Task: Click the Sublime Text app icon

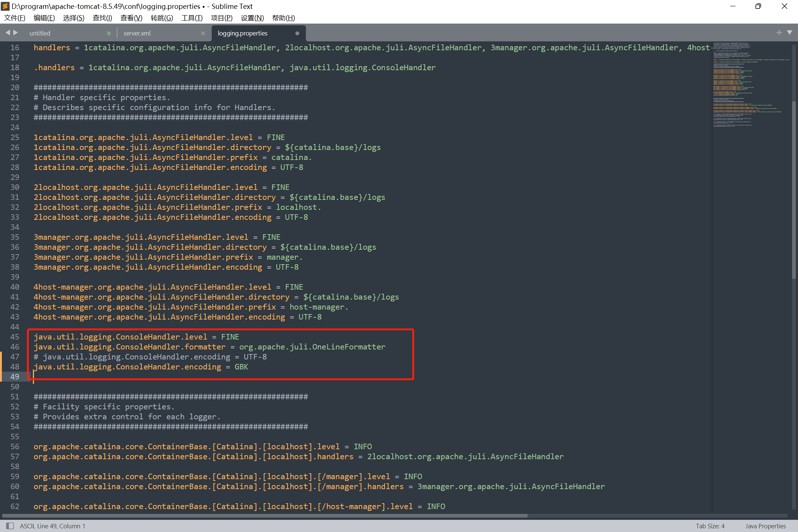Action: (x=5, y=6)
